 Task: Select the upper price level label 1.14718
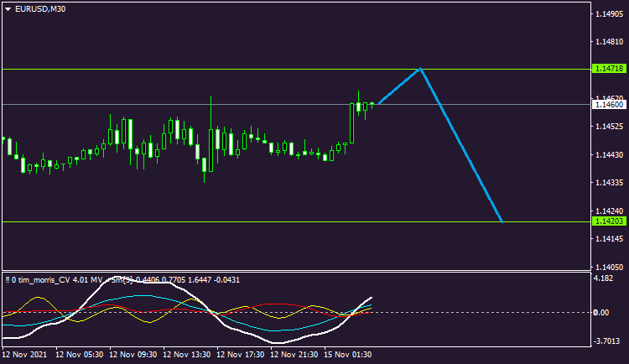[x=609, y=69]
